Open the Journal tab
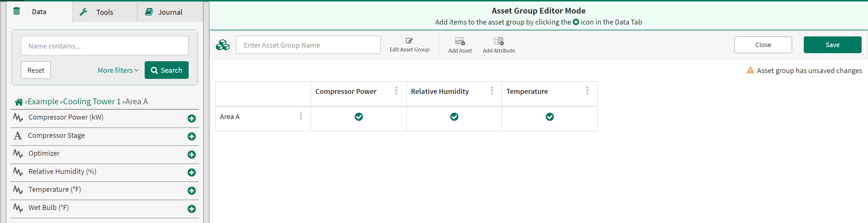The width and height of the screenshot is (868, 223). pos(170,12)
